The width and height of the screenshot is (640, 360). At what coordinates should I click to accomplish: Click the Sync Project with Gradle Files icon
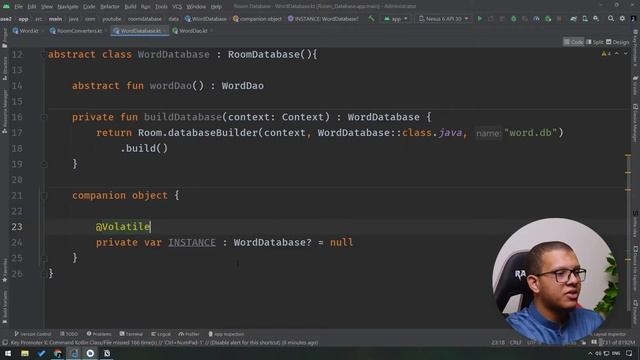pyautogui.click(x=573, y=19)
